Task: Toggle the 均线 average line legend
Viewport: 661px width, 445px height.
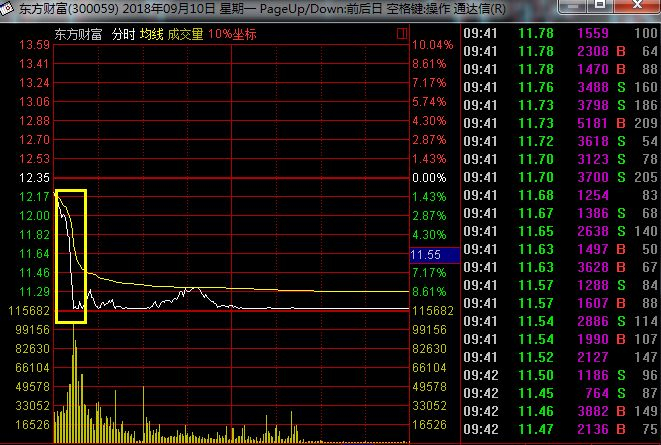Action: [x=151, y=34]
